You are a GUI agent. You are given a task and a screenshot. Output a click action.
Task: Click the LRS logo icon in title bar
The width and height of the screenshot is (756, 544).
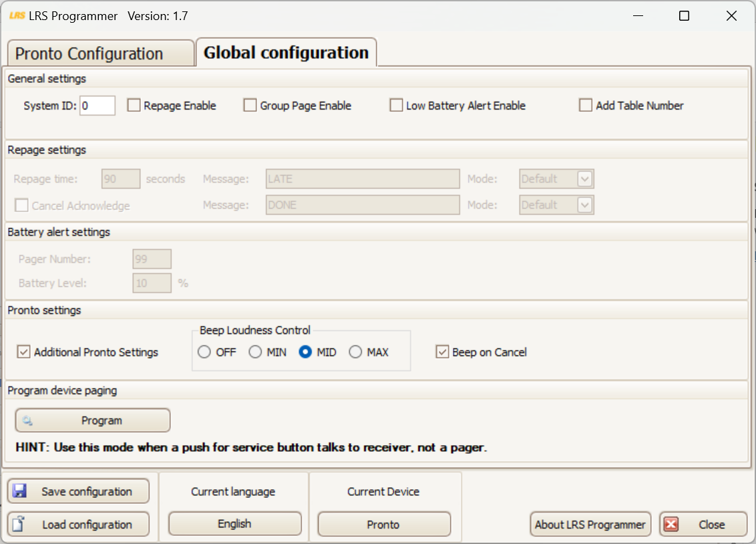17,15
